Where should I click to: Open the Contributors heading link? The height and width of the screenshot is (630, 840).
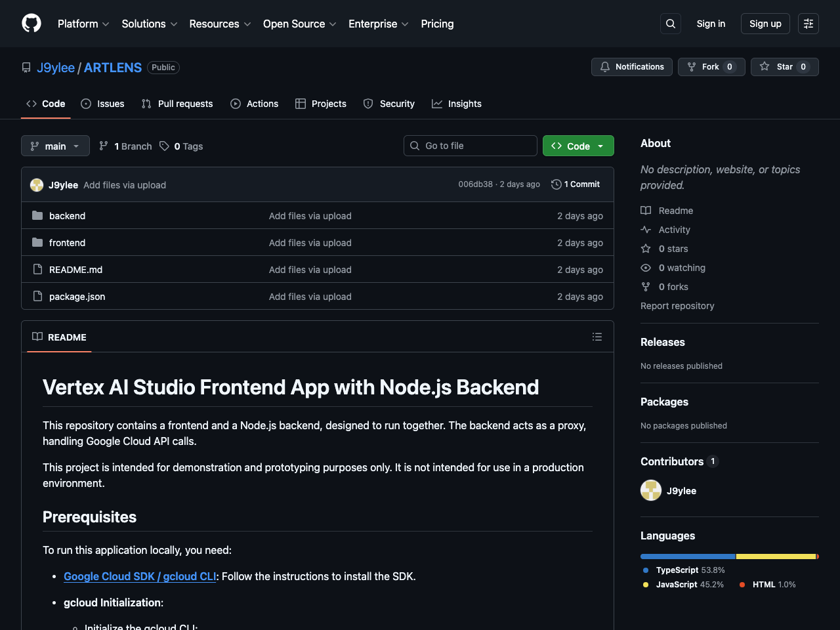click(x=679, y=461)
